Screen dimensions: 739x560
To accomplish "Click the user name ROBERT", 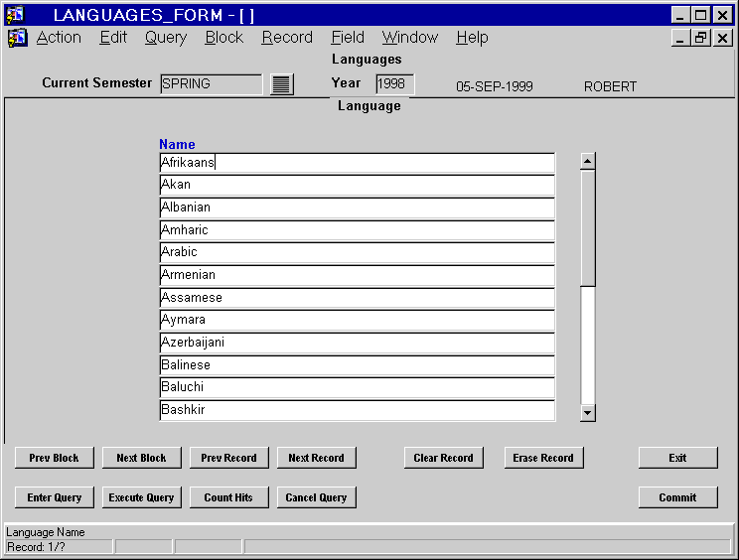I will pos(610,86).
